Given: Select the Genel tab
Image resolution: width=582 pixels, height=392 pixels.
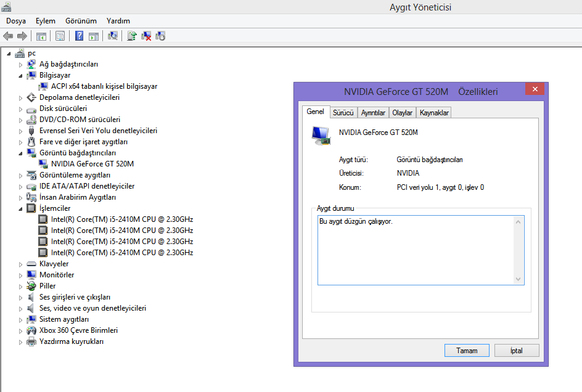Looking at the screenshot, I should point(316,112).
